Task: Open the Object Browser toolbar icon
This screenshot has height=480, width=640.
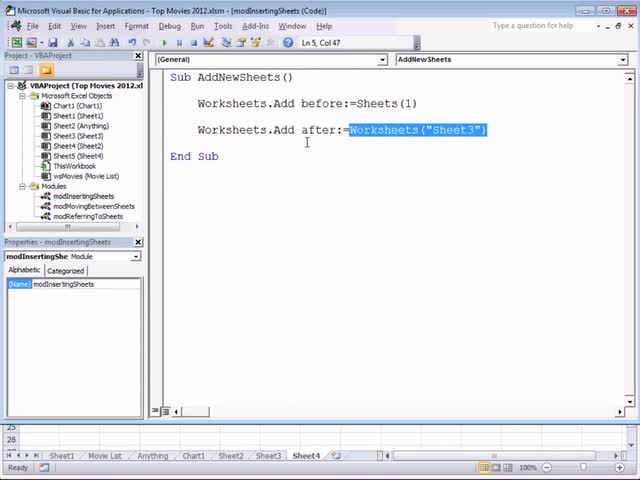Action: coord(256,42)
